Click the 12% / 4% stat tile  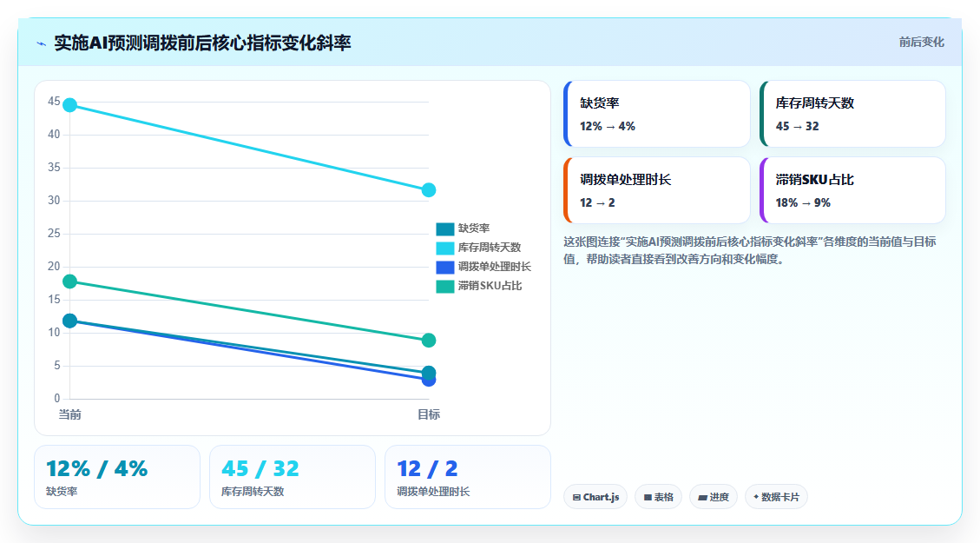coord(117,477)
